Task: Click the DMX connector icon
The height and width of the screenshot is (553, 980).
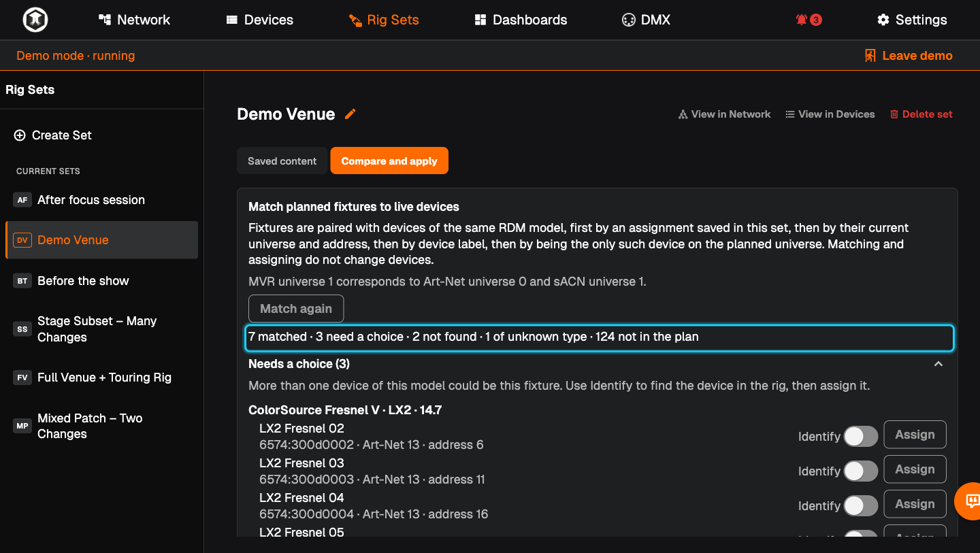Action: point(628,20)
